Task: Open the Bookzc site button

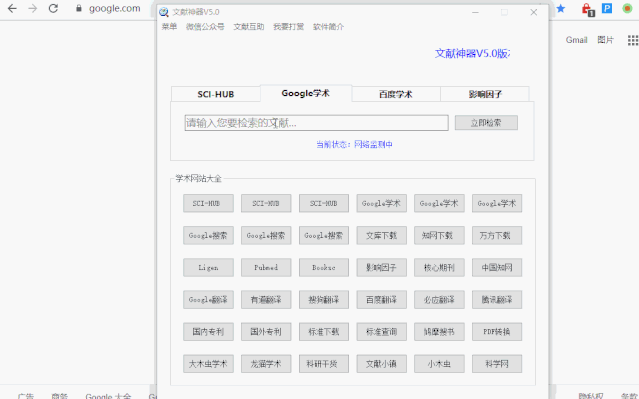Action: click(324, 268)
